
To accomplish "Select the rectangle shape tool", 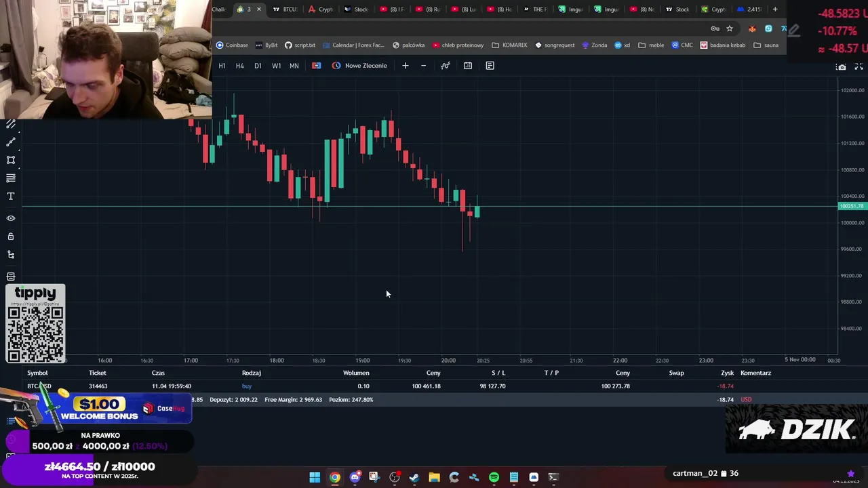I will point(11,160).
